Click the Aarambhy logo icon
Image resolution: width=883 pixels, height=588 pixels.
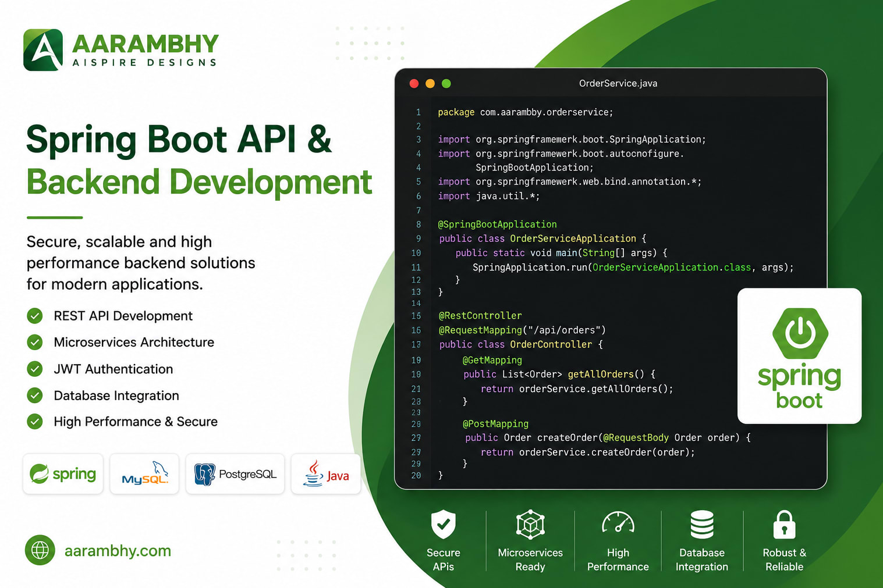(x=43, y=50)
